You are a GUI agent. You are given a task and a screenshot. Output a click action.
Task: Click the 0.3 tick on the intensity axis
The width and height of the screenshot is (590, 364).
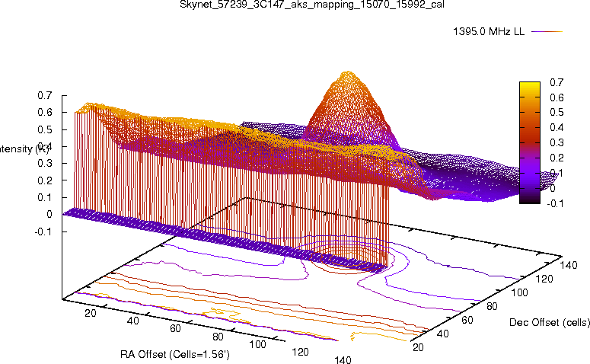45,164
